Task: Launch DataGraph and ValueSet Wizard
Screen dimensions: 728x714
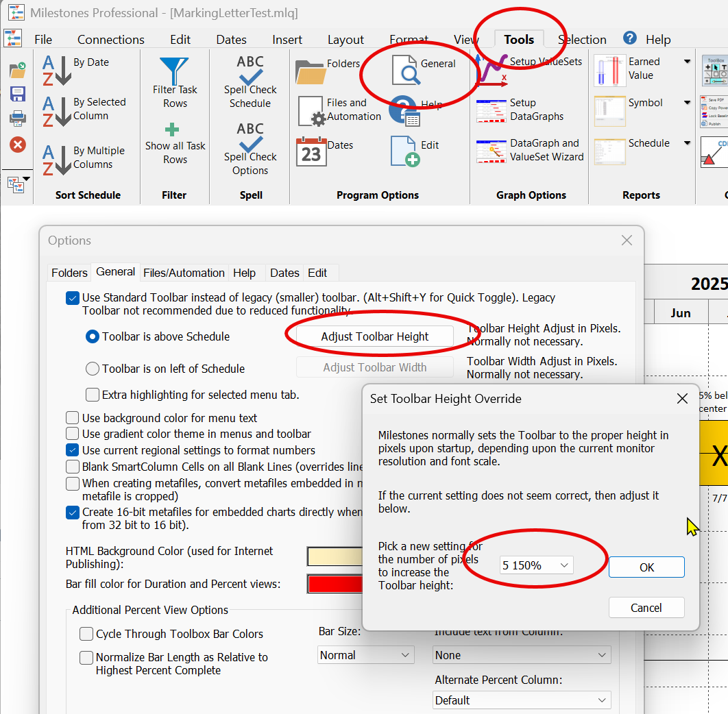Action: coord(491,151)
